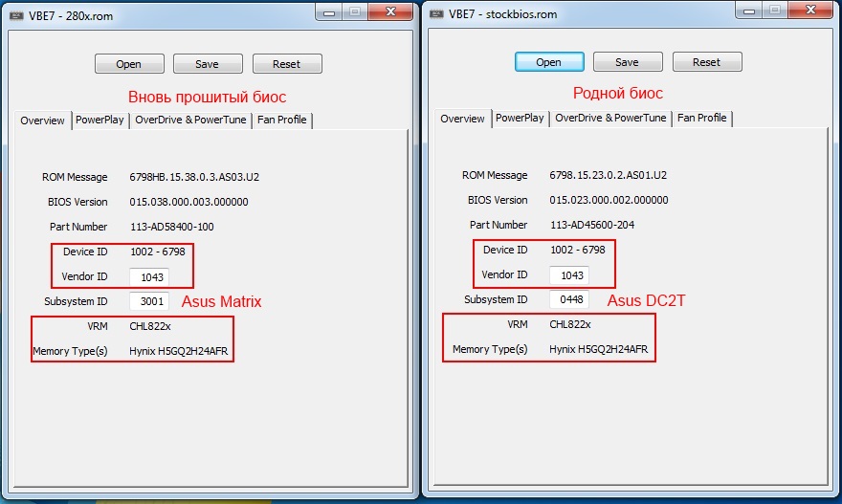This screenshot has height=504, width=842.
Task: Maximize the stockbios.rom window
Action: click(775, 11)
